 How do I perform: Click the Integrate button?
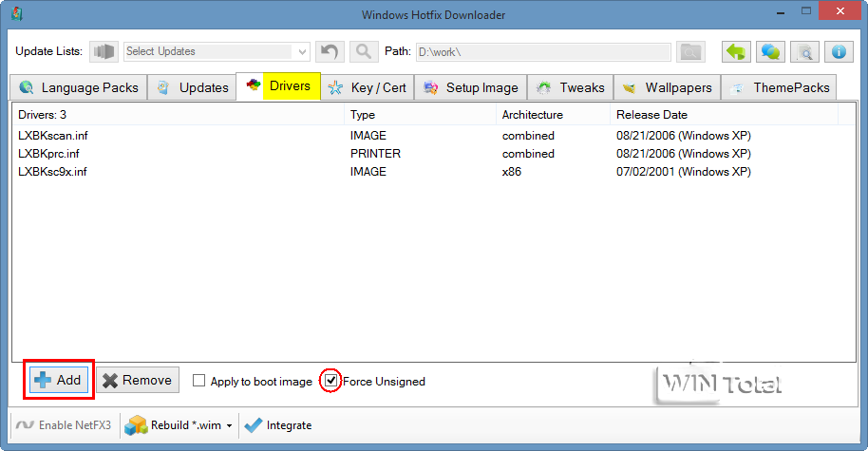point(278,425)
